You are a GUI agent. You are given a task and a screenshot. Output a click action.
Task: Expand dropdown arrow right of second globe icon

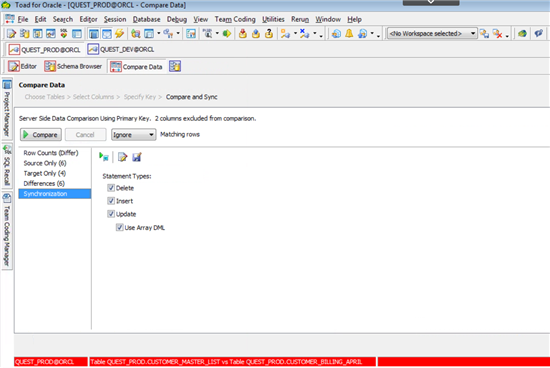[372, 34]
